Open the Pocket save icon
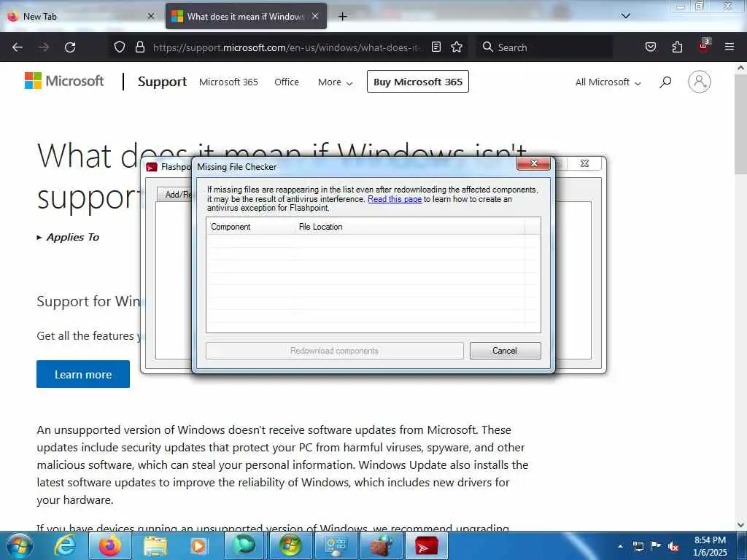Image resolution: width=747 pixels, height=560 pixels. click(x=650, y=47)
